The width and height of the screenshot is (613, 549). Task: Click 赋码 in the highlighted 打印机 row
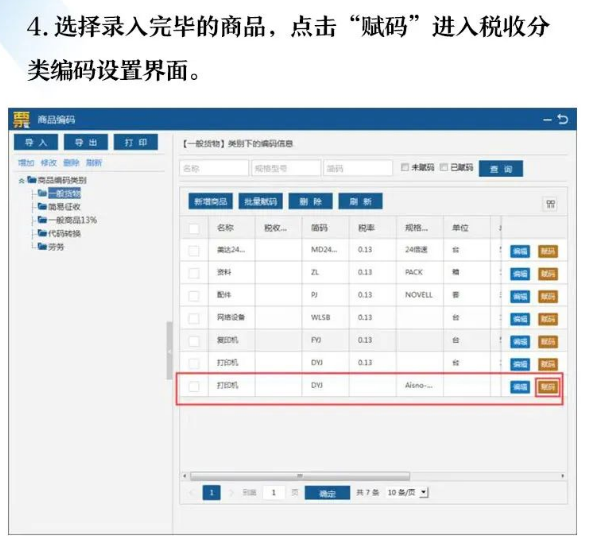tap(547, 387)
